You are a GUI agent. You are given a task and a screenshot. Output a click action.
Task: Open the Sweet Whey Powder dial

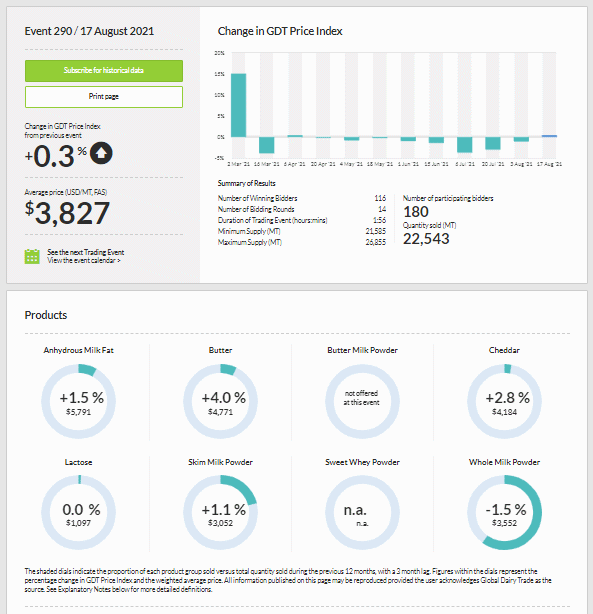362,513
